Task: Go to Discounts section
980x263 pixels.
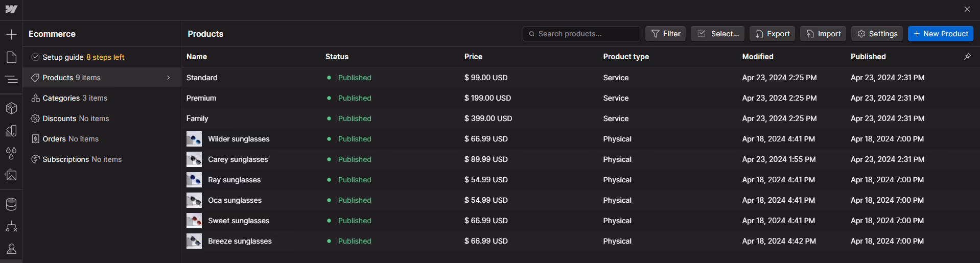Action: [76, 118]
